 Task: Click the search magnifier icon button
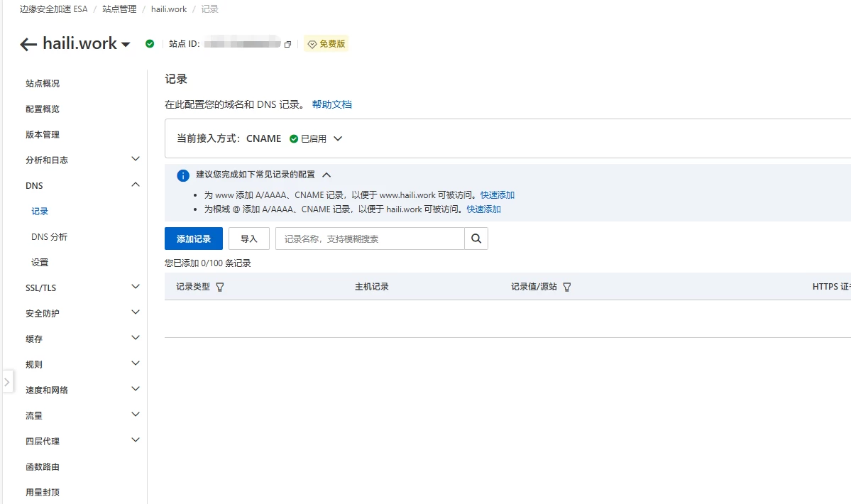click(476, 239)
